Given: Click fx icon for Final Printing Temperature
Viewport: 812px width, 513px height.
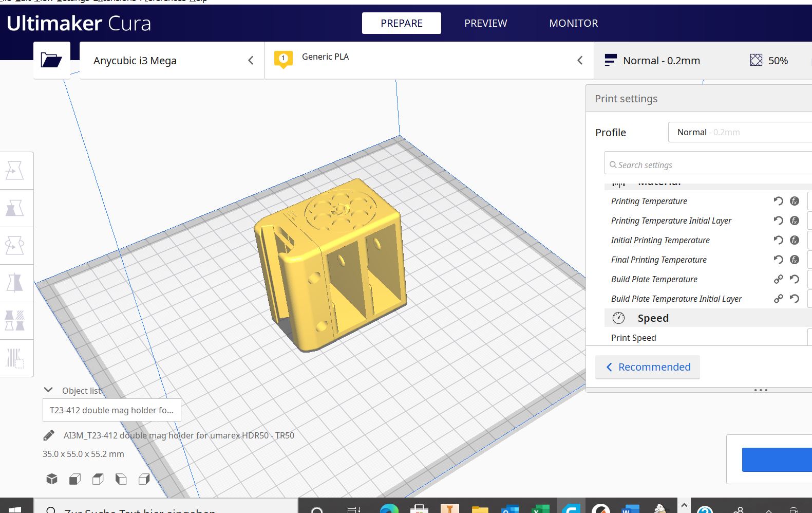Looking at the screenshot, I should (794, 260).
